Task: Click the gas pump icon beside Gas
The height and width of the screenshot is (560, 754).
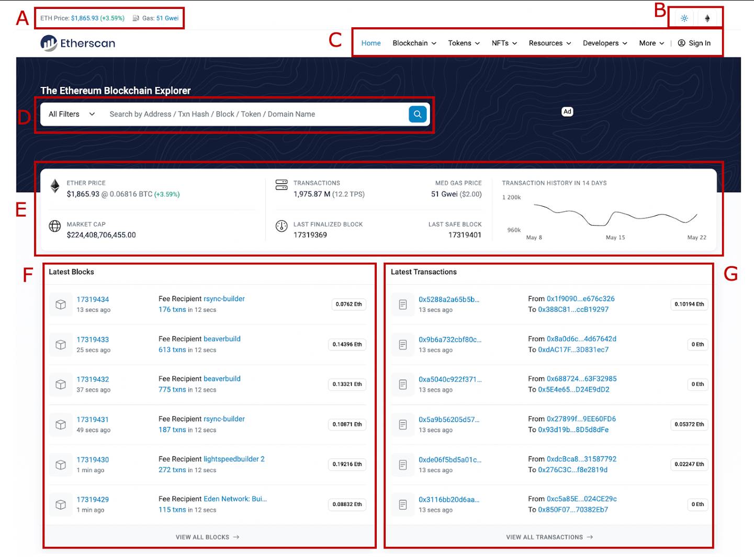Action: pyautogui.click(x=136, y=18)
